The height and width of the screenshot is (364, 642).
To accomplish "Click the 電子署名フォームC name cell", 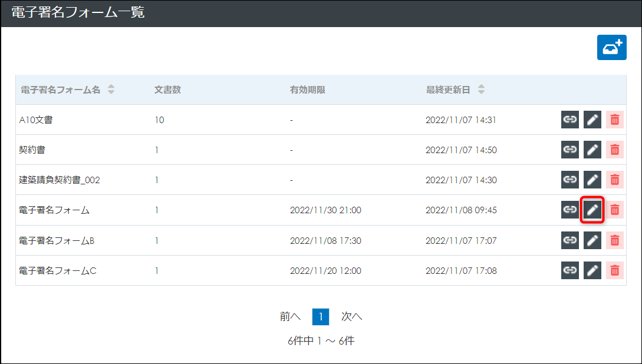I will click(x=58, y=271).
